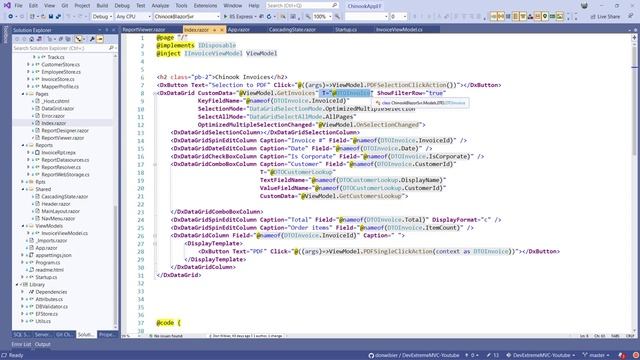This screenshot has width=640, height=360.
Task: Open the Debug configuration dropdown
Action: coord(102,16)
